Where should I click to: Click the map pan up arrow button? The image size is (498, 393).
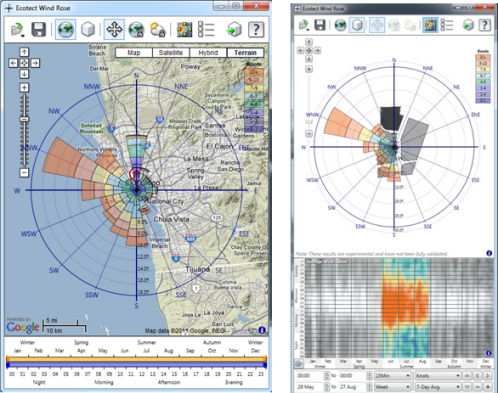coord(24,52)
